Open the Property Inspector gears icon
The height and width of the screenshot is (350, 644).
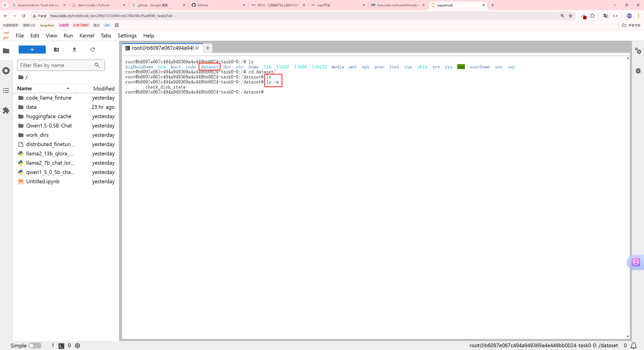pyautogui.click(x=638, y=51)
